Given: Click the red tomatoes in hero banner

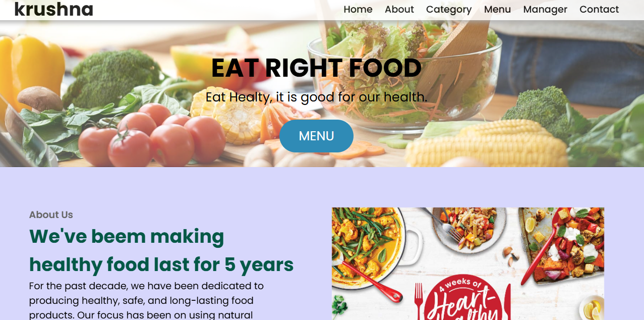Looking at the screenshot, I should [x=151, y=135].
